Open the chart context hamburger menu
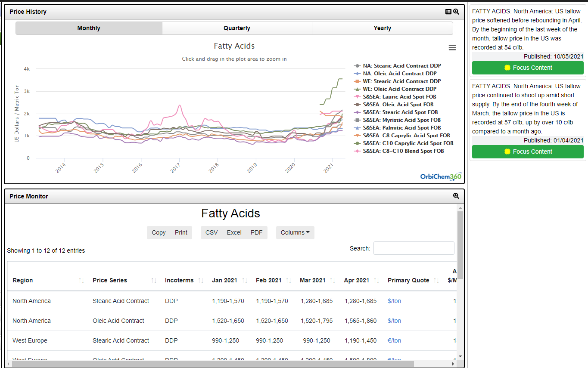 click(x=452, y=48)
